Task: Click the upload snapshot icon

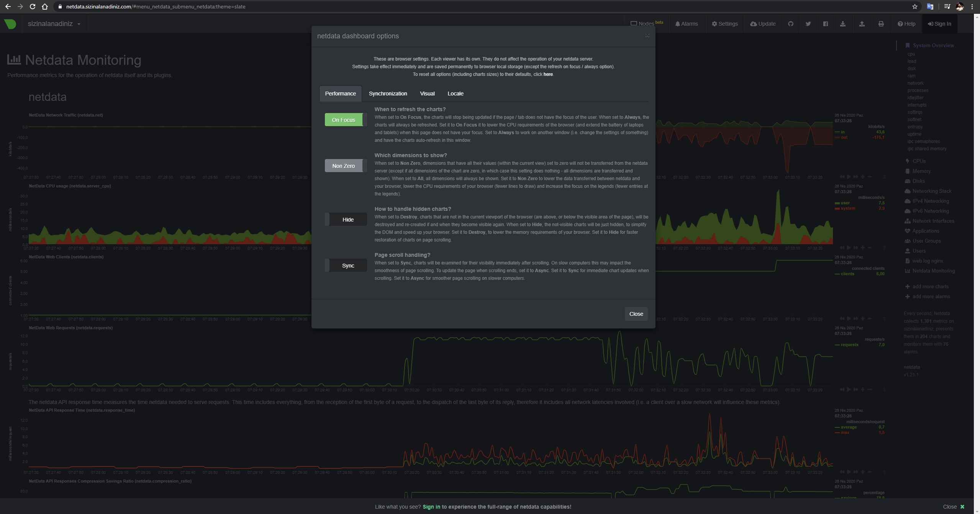Action: click(x=862, y=24)
